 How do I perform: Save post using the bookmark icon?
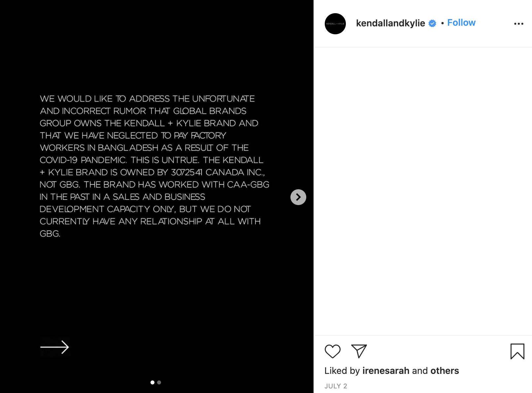[x=517, y=351]
